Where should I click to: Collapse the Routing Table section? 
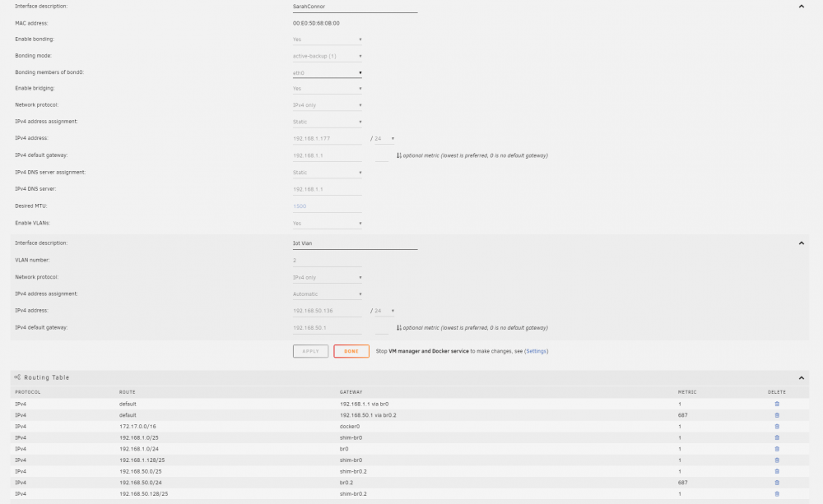pyautogui.click(x=801, y=377)
